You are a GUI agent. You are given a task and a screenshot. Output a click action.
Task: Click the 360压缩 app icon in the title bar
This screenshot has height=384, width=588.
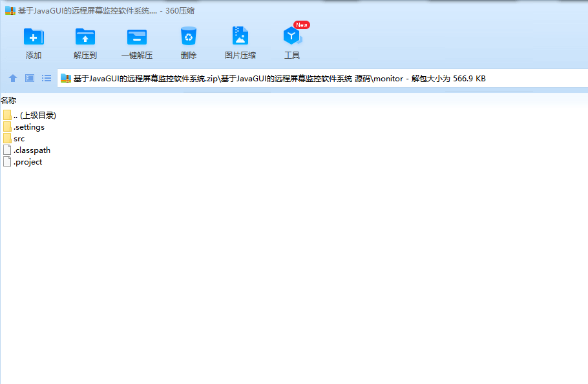(x=10, y=10)
